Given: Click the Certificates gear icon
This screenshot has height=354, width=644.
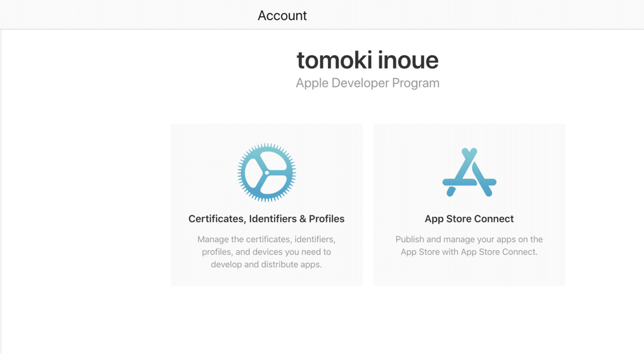Looking at the screenshot, I should 267,172.
